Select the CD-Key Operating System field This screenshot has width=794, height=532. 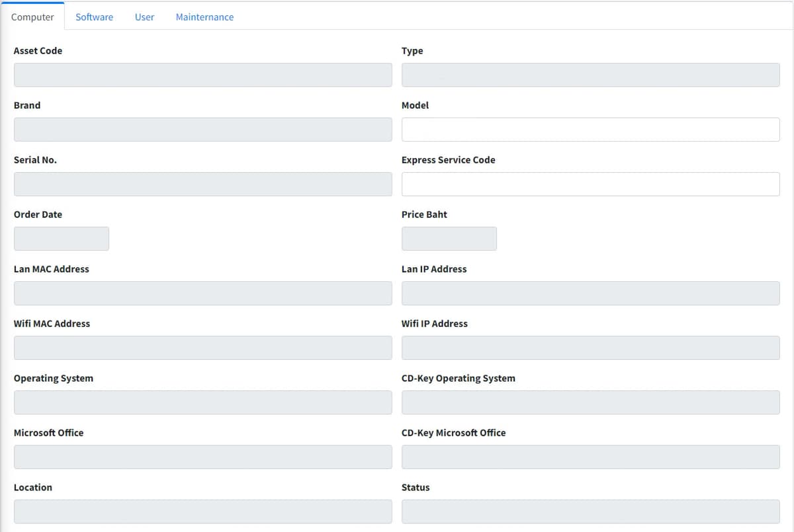[590, 402]
